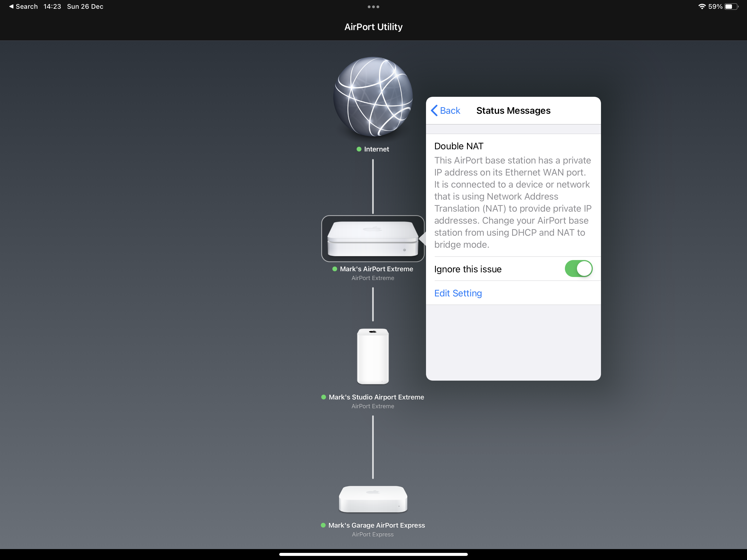The image size is (747, 560).
Task: Open the Edit Setting link
Action: click(x=458, y=293)
